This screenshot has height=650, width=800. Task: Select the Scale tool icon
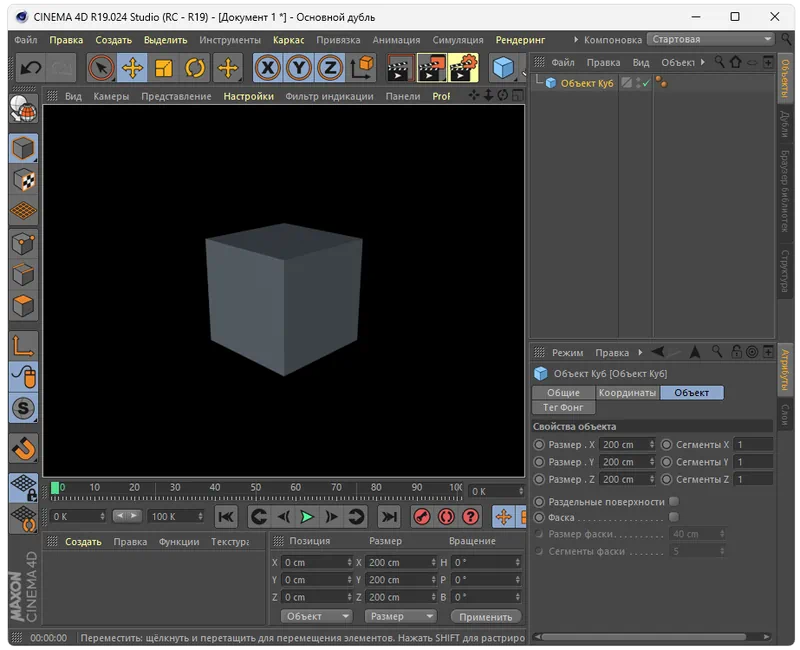(164, 68)
